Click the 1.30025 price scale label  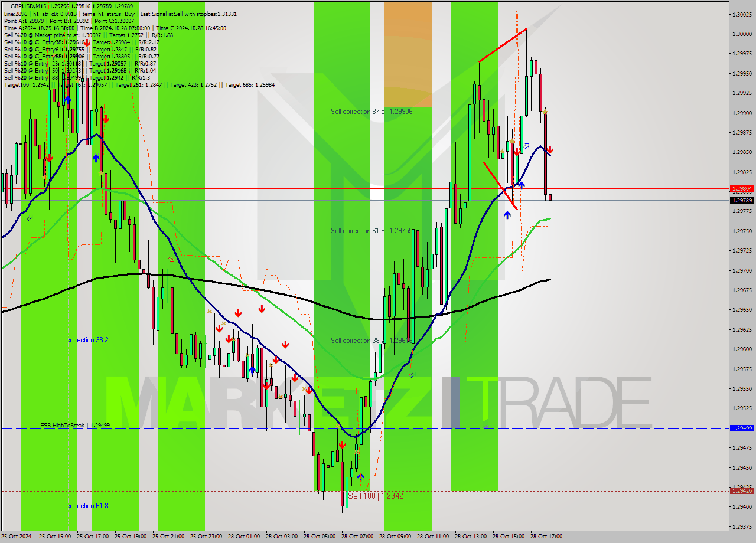[x=742, y=14]
